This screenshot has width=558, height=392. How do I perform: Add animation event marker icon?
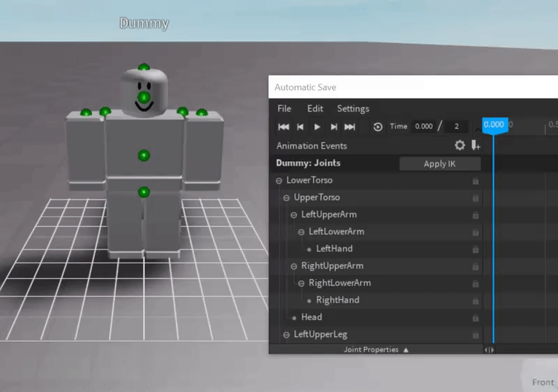(x=476, y=145)
